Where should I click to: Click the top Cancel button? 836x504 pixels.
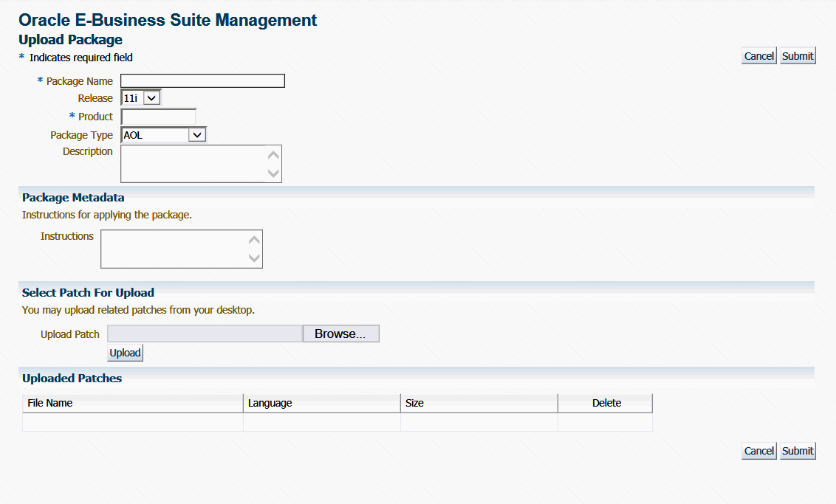point(758,56)
